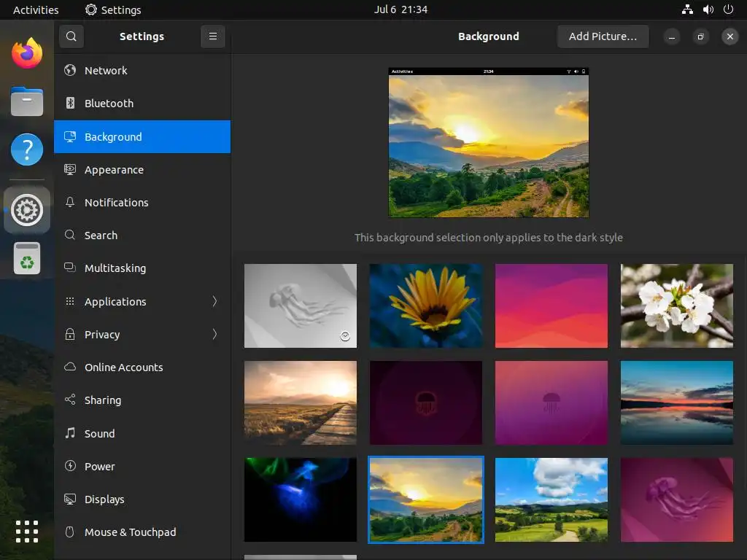Open the Appearance settings panel
747x560 pixels.
pos(142,169)
